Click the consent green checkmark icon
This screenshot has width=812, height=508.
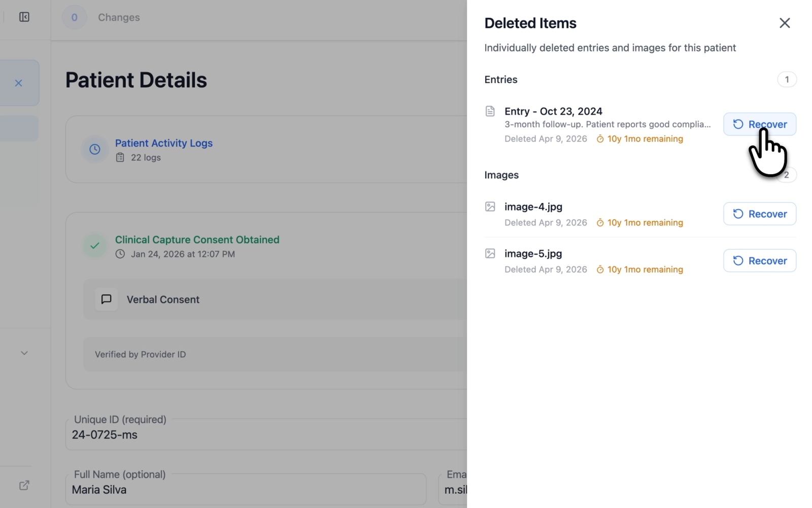[x=95, y=246]
